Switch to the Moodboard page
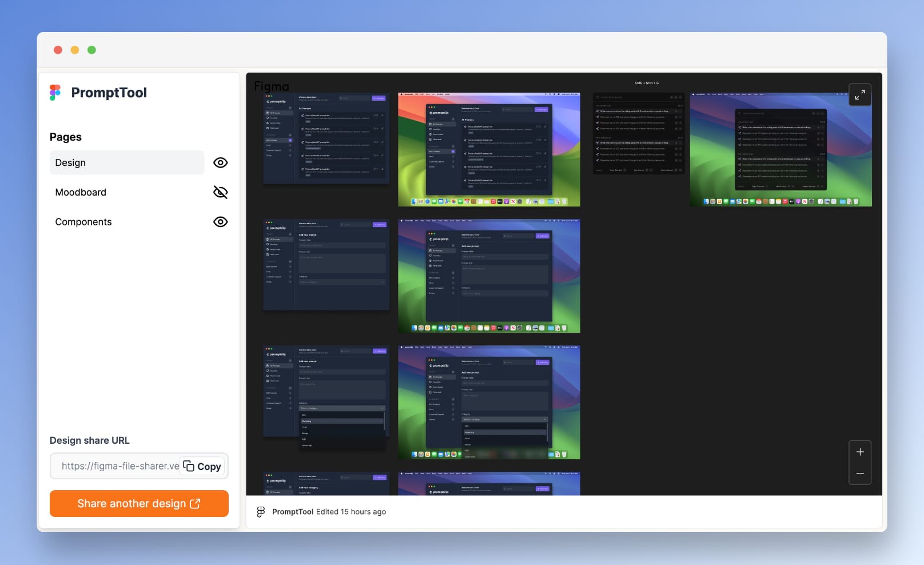Image resolution: width=924 pixels, height=565 pixels. 81,192
